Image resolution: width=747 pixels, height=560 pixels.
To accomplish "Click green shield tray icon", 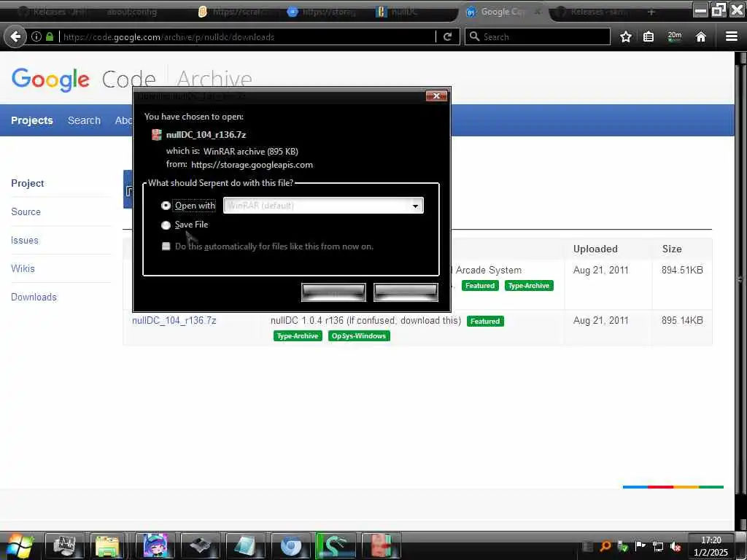I will coord(622,547).
